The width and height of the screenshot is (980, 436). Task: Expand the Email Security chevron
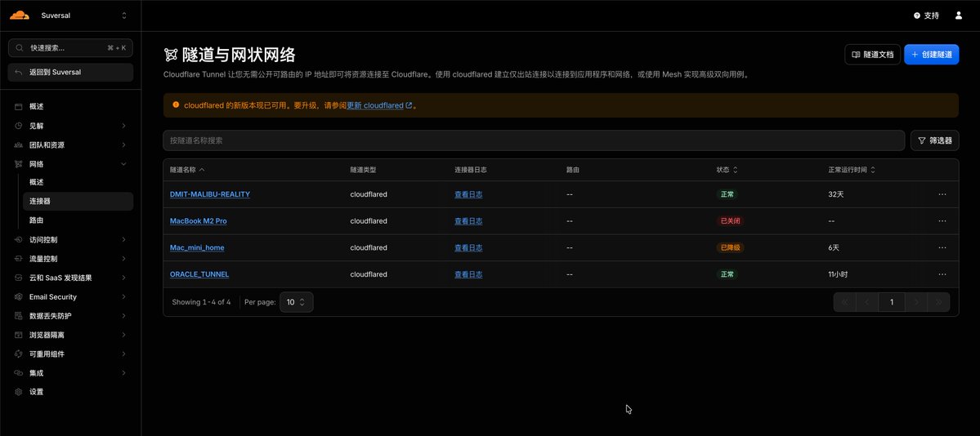(x=123, y=296)
